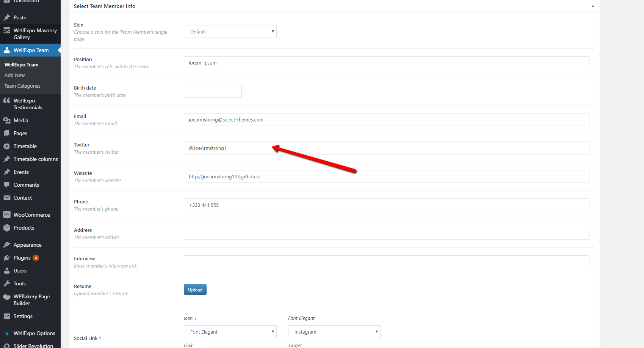
Task: Click the WellExpo Testimonials quote icon
Action: coord(7,101)
